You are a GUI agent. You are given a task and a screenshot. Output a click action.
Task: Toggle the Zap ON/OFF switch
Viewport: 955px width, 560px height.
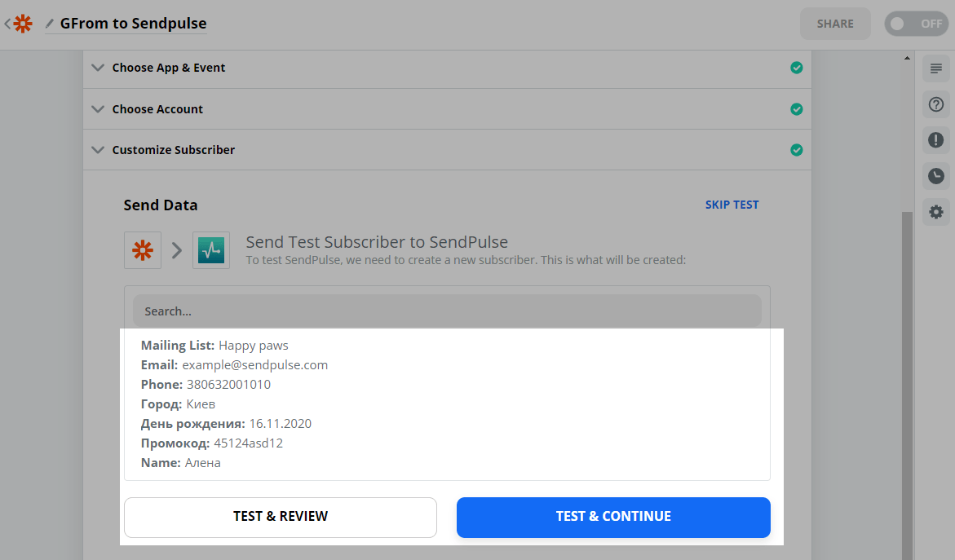[x=916, y=24]
